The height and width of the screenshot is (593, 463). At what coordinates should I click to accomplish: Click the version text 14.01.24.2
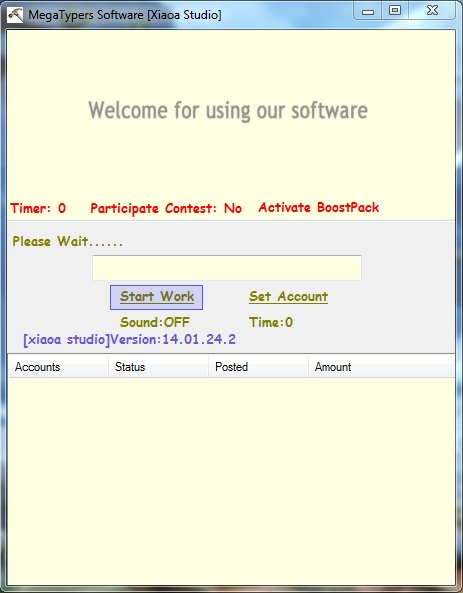(199, 339)
